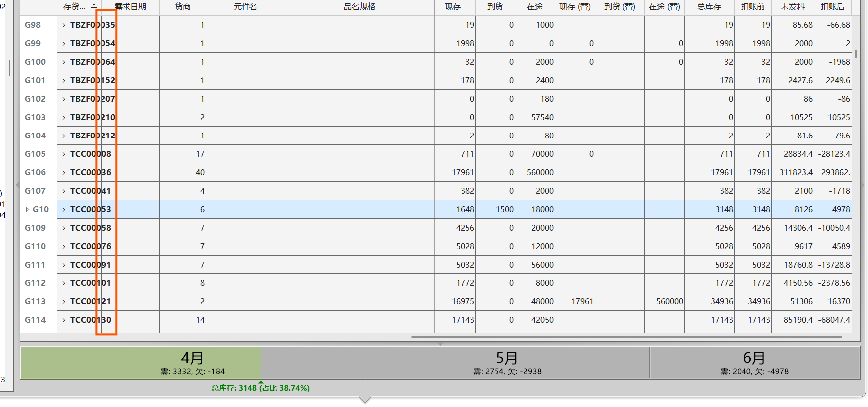Expand the TBZF00210 row
This screenshot has width=868, height=407.
coord(64,117)
